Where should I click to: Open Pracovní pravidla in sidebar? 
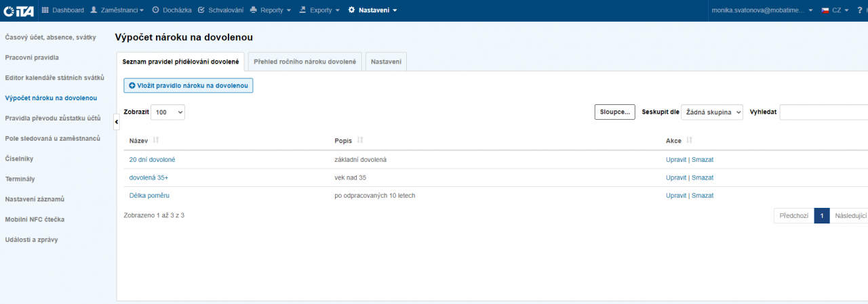32,58
